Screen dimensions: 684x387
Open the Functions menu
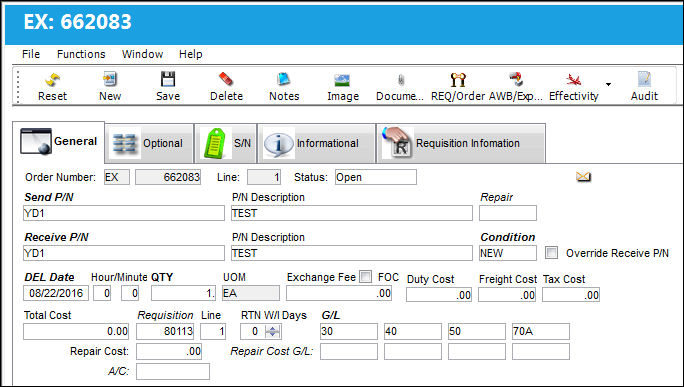(x=81, y=54)
